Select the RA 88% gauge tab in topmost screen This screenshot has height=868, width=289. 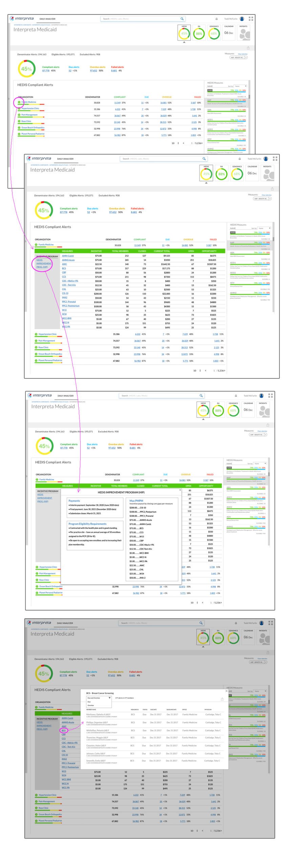(199, 33)
